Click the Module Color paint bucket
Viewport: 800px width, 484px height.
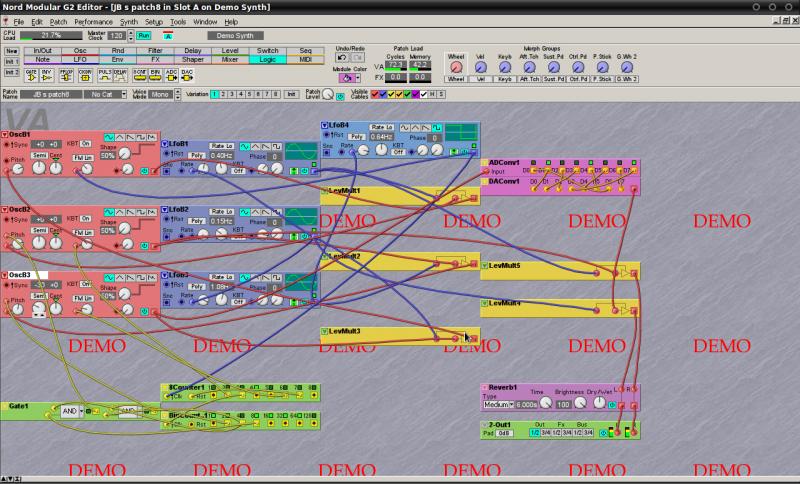click(x=347, y=78)
